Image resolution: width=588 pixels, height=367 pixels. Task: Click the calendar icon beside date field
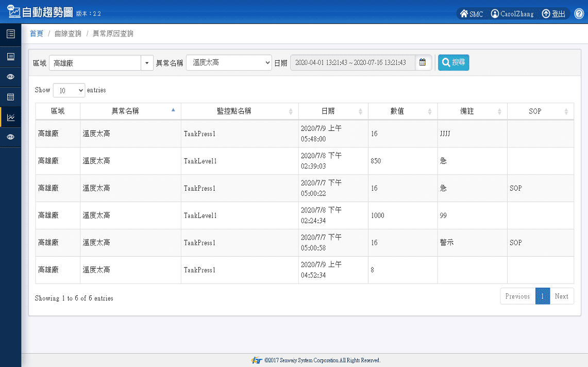tap(423, 62)
